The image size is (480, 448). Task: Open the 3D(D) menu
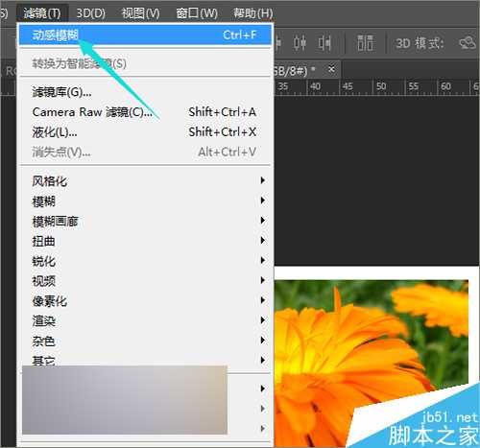click(91, 13)
